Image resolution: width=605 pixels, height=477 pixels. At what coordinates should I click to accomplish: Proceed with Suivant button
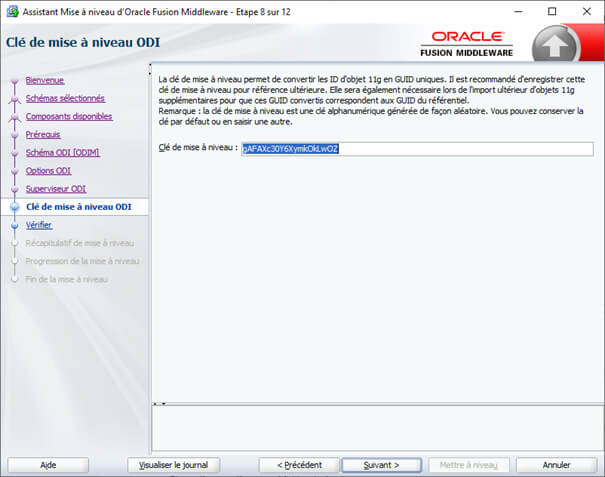coord(382,465)
